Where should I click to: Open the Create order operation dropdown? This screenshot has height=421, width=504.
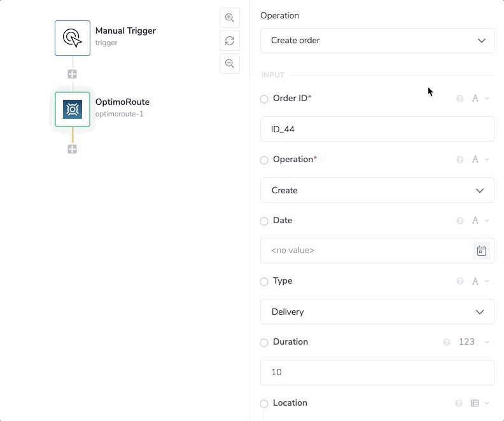pyautogui.click(x=377, y=41)
